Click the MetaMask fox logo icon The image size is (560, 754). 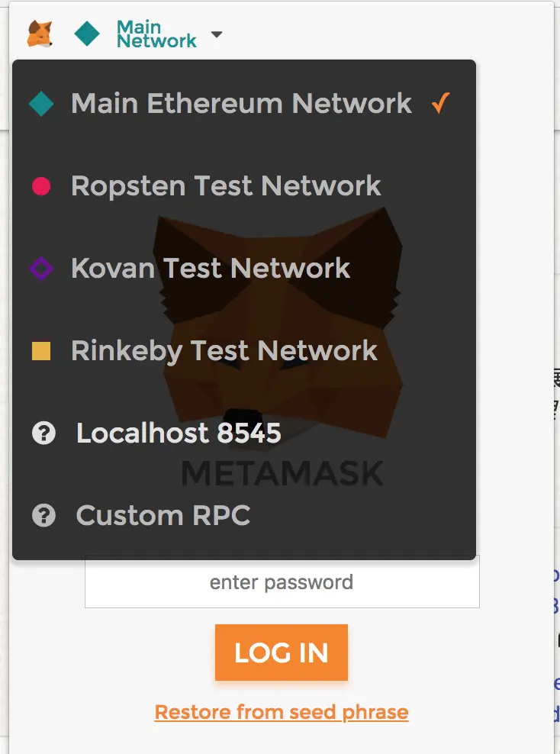point(39,34)
